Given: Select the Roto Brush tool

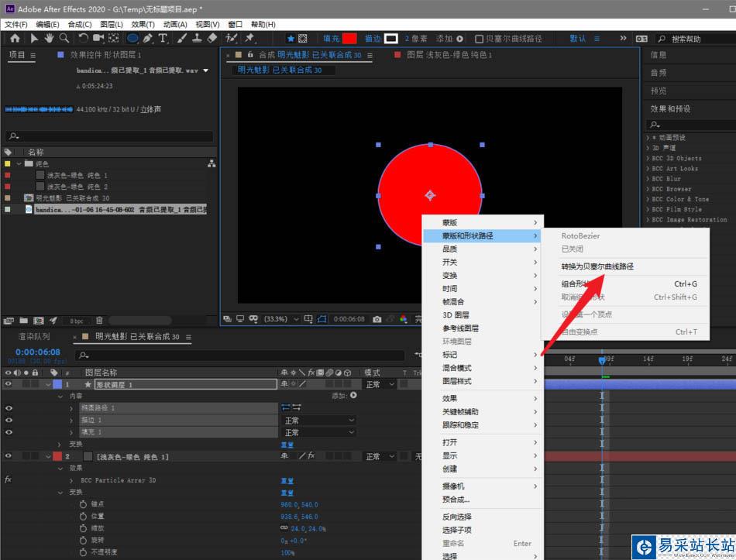Looking at the screenshot, I should point(232,39).
